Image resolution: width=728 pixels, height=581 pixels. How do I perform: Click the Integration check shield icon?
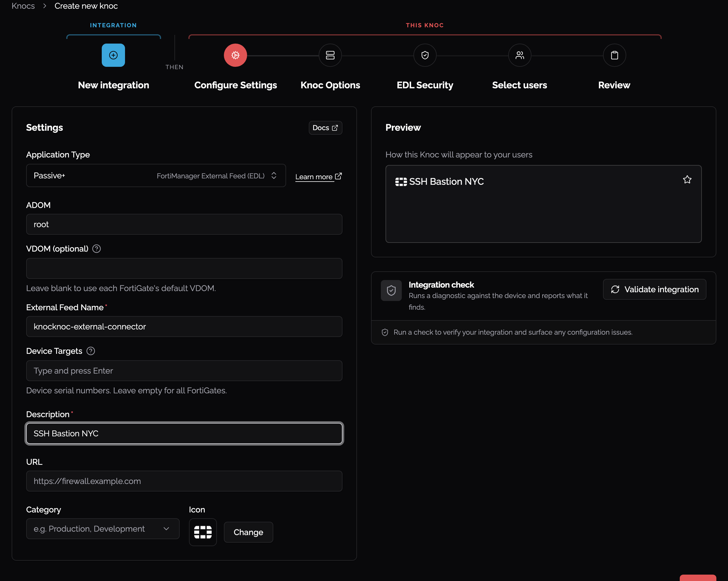pos(391,290)
